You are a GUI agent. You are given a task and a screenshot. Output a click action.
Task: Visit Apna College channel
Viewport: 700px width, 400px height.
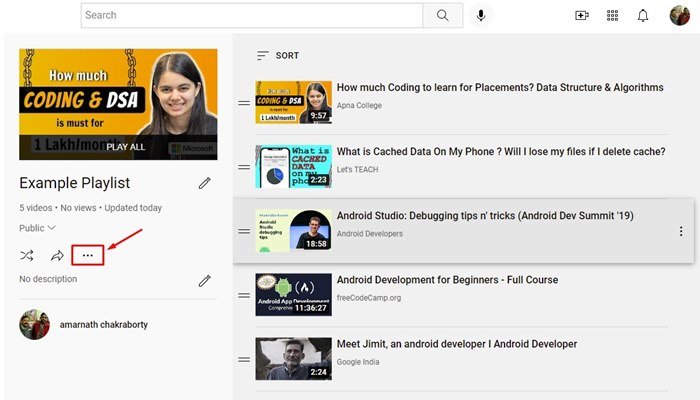coord(359,105)
